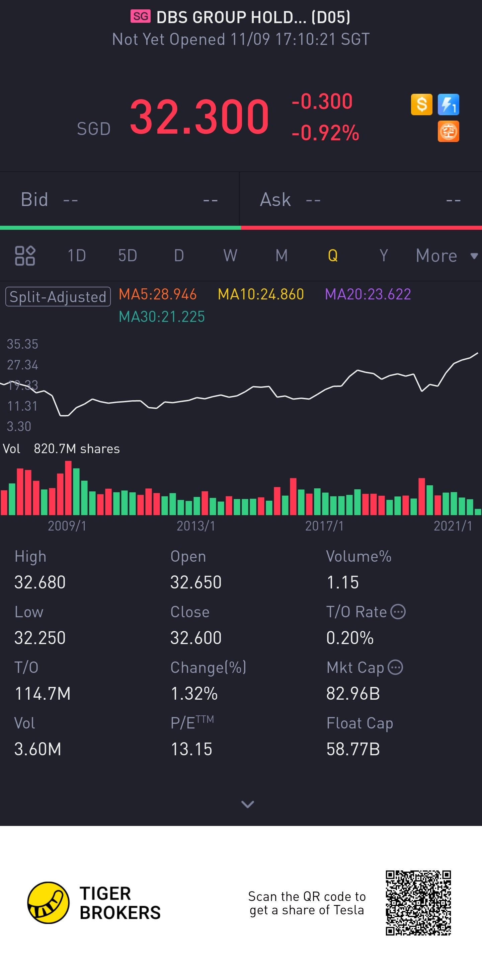Tap the Not Yet Opened status line
Image resolution: width=482 pixels, height=980 pixels.
(x=241, y=39)
